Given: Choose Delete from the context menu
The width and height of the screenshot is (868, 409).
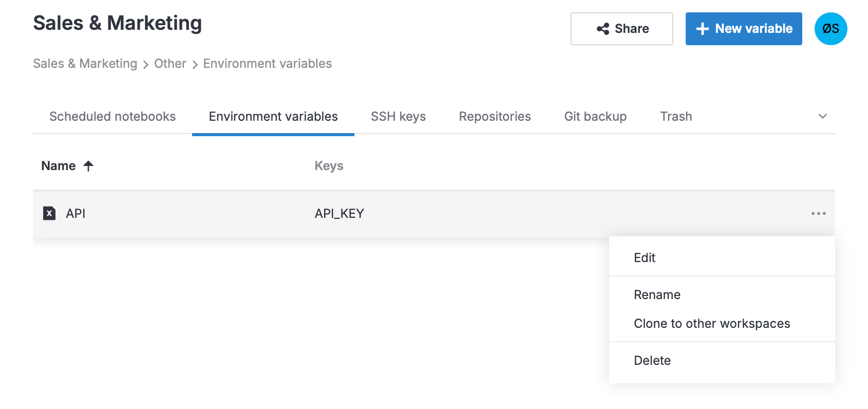Looking at the screenshot, I should point(652,360).
